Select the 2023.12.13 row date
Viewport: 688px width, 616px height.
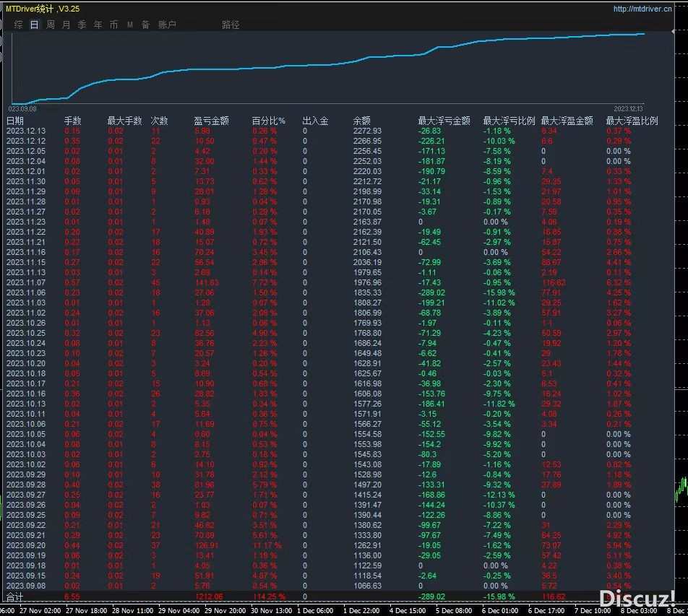click(x=25, y=131)
